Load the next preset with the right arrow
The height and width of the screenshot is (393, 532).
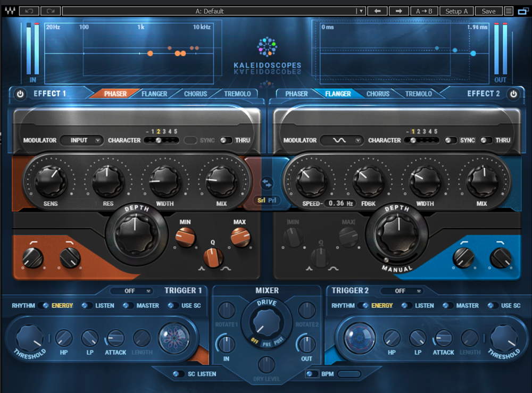[x=398, y=11]
